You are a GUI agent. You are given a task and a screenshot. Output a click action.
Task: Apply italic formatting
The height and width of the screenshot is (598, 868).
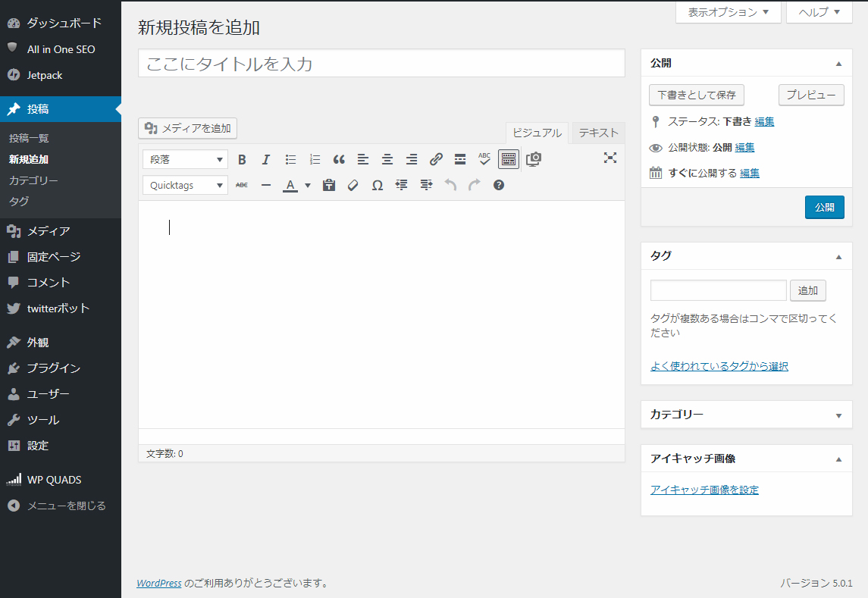click(266, 159)
